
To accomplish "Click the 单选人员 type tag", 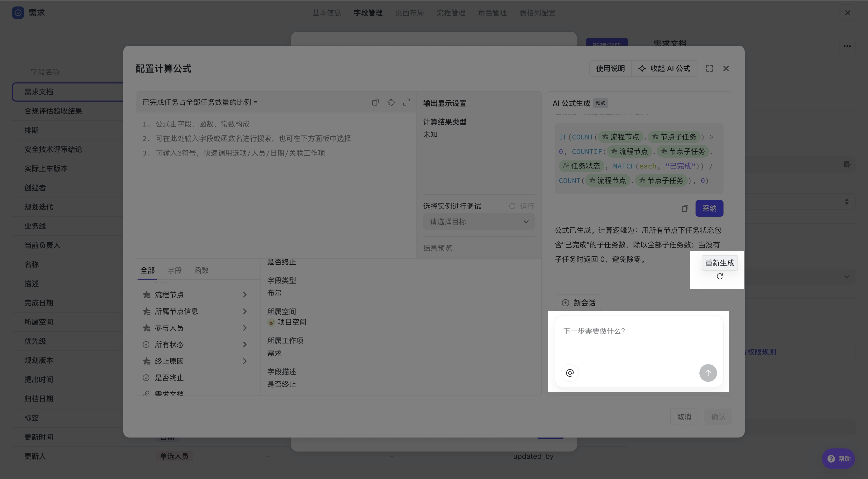I will [174, 456].
